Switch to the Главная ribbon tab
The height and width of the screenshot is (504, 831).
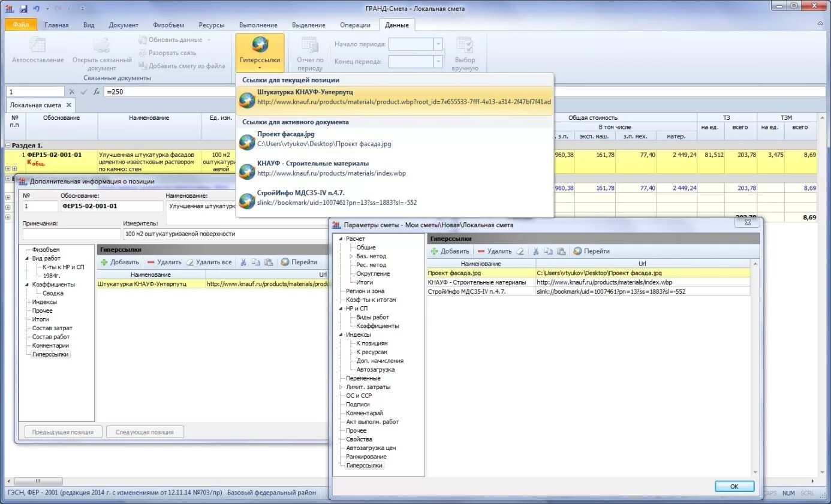[56, 25]
